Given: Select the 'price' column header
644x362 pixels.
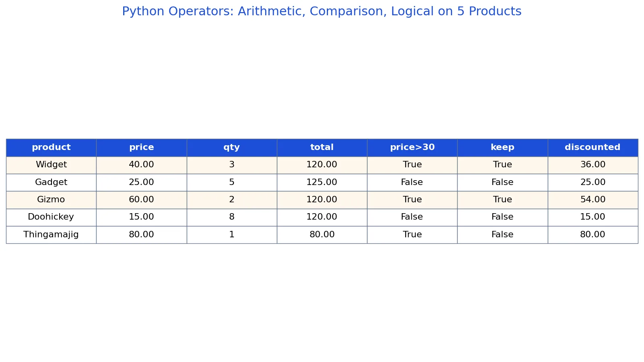Looking at the screenshot, I should coord(141,148).
